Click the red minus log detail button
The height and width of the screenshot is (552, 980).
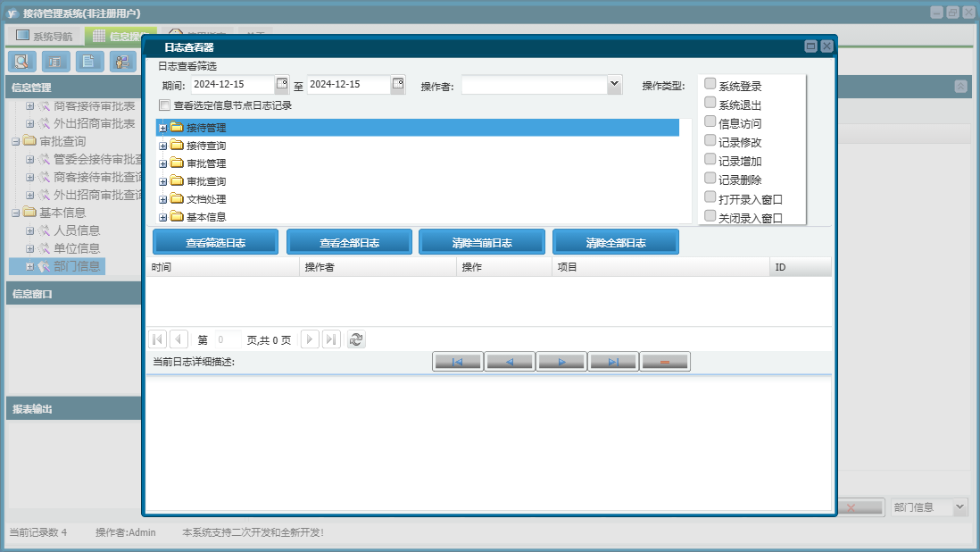coord(665,362)
